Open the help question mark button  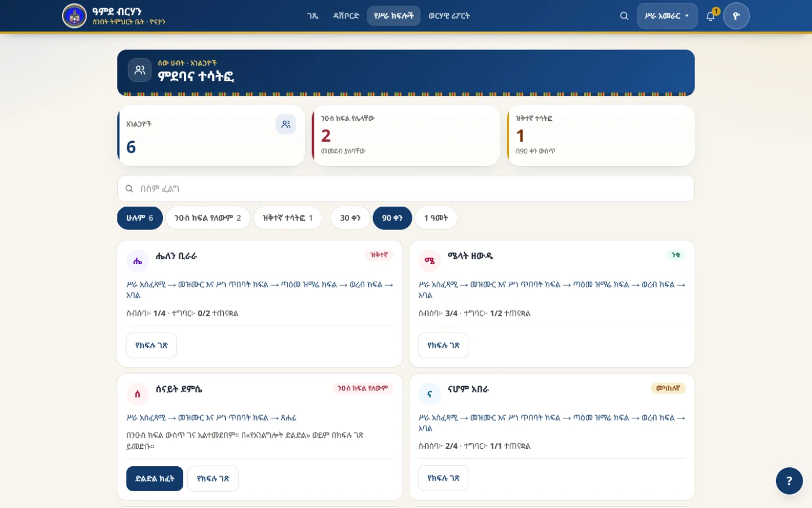click(x=789, y=481)
